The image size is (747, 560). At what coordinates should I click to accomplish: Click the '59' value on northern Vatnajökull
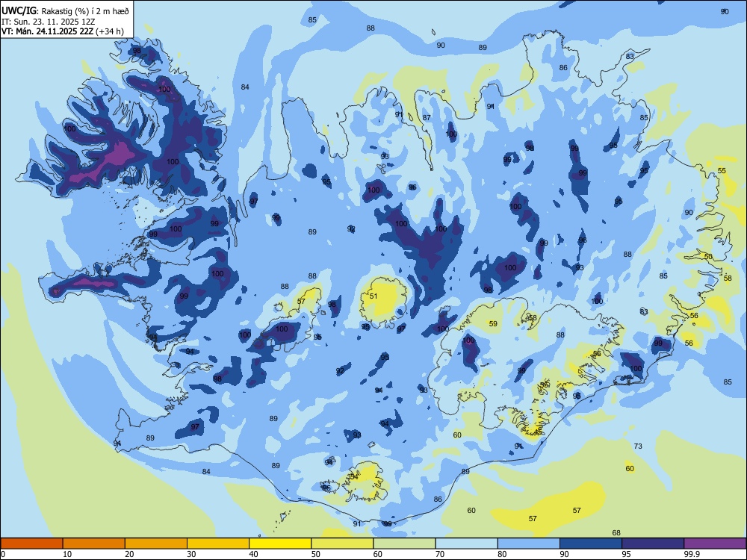coord(493,324)
